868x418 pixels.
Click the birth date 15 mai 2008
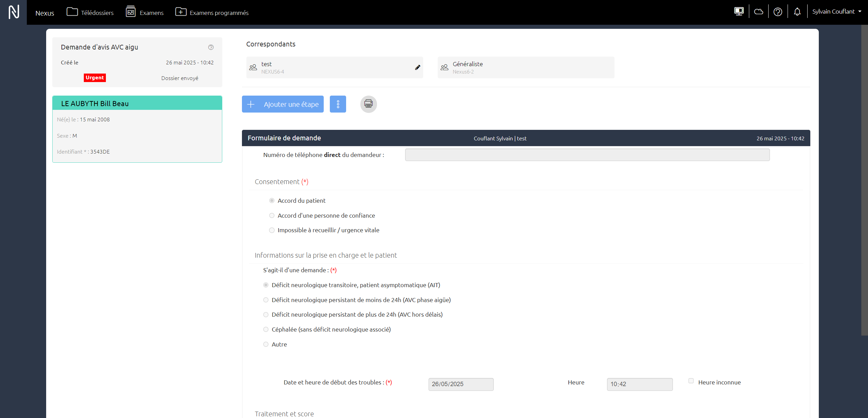click(x=95, y=120)
